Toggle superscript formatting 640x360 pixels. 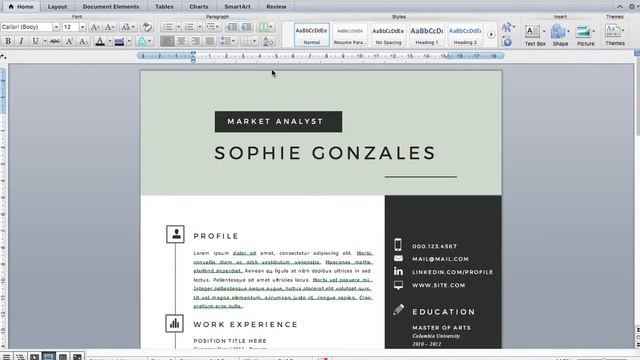69,41
